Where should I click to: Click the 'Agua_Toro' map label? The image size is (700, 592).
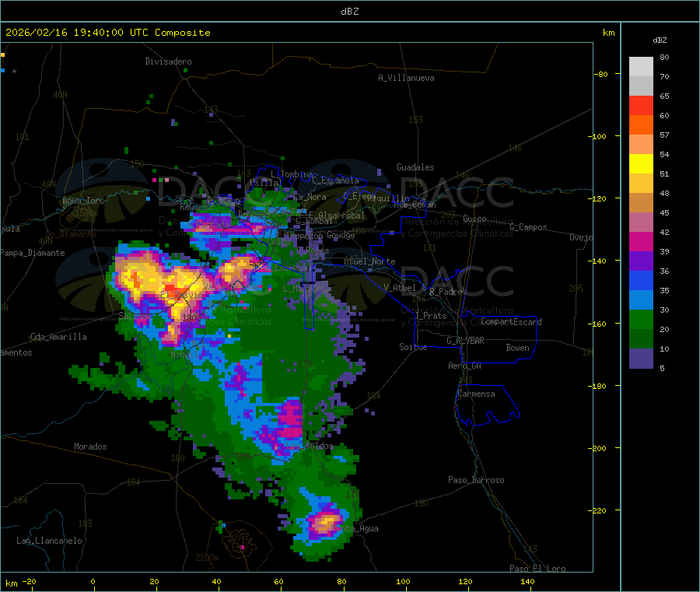[x=83, y=201]
